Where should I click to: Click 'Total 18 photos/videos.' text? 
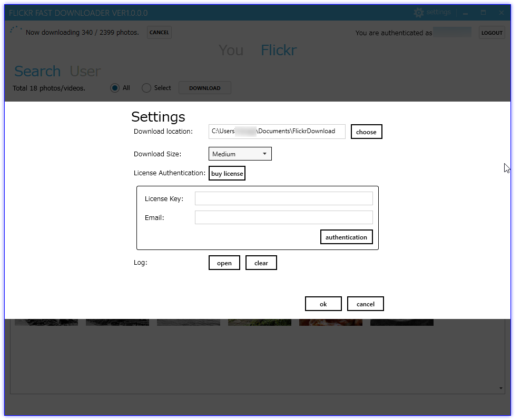(49, 88)
